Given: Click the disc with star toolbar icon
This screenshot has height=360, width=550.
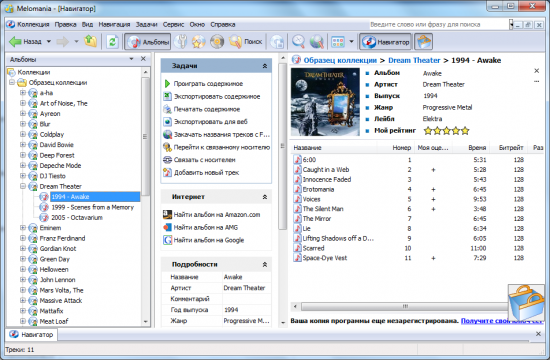Looking at the screenshot, I should pyautogui.click(x=199, y=42).
